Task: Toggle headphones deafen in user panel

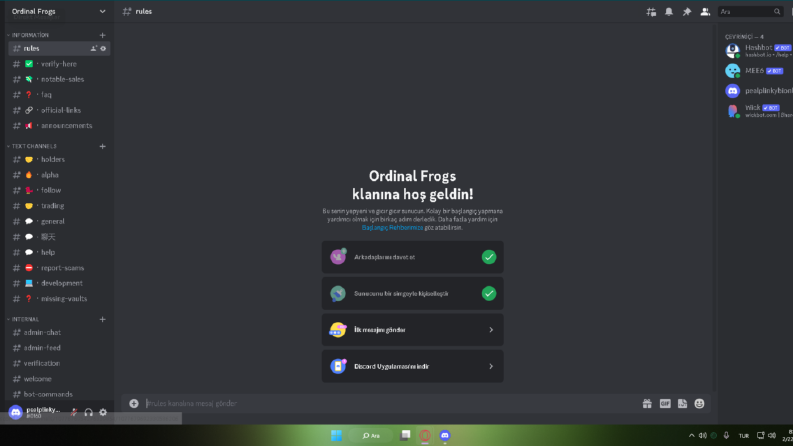Action: 89,413
